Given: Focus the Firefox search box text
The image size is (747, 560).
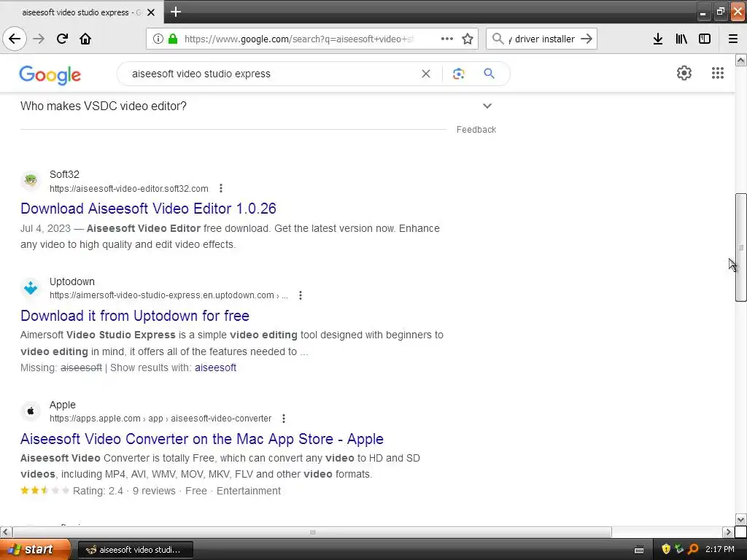Looking at the screenshot, I should tap(542, 39).
